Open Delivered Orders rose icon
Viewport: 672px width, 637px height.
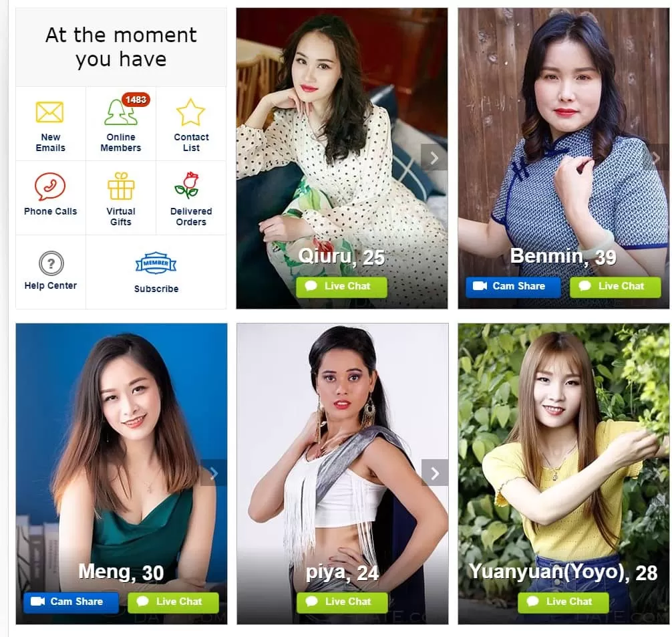pyautogui.click(x=187, y=185)
